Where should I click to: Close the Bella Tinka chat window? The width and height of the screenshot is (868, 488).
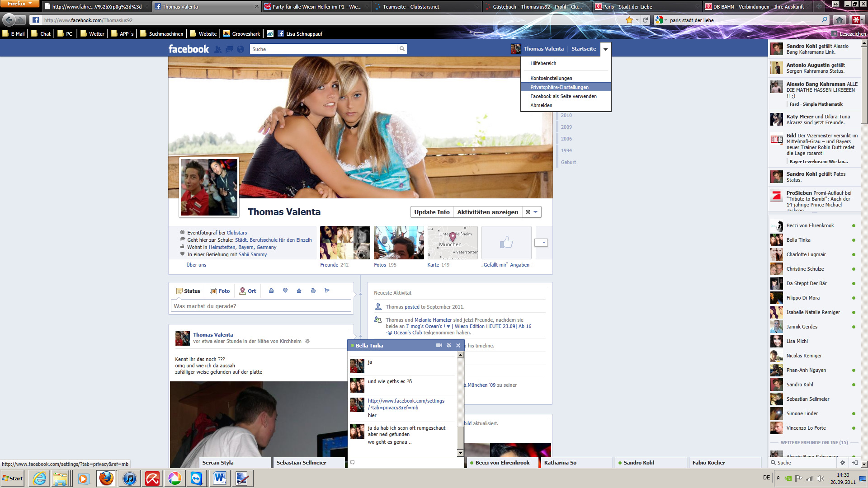[x=458, y=345]
